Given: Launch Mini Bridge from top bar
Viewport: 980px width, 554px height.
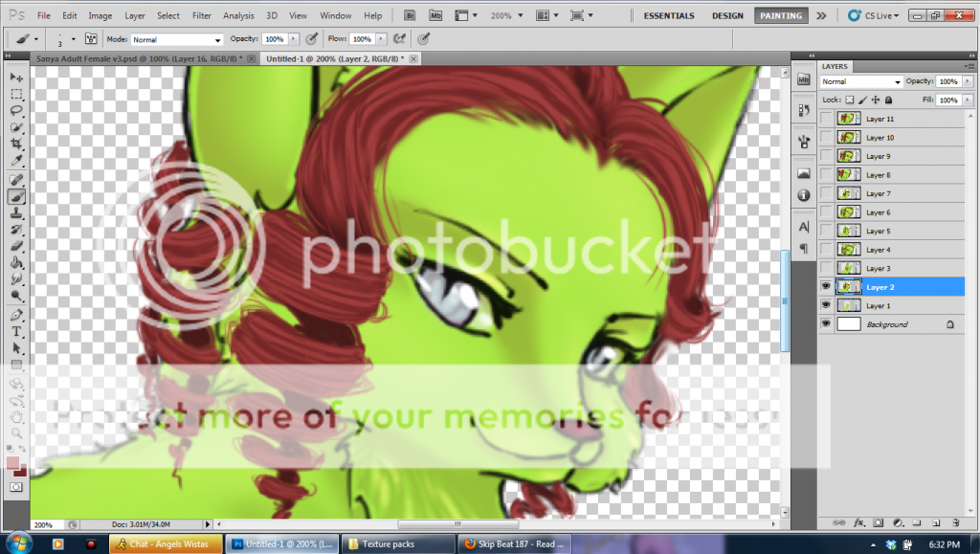Looking at the screenshot, I should [436, 15].
